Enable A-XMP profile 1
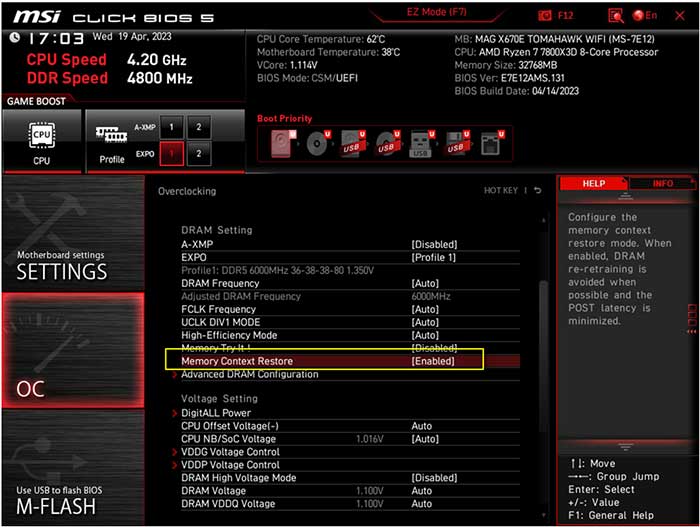 (x=171, y=127)
